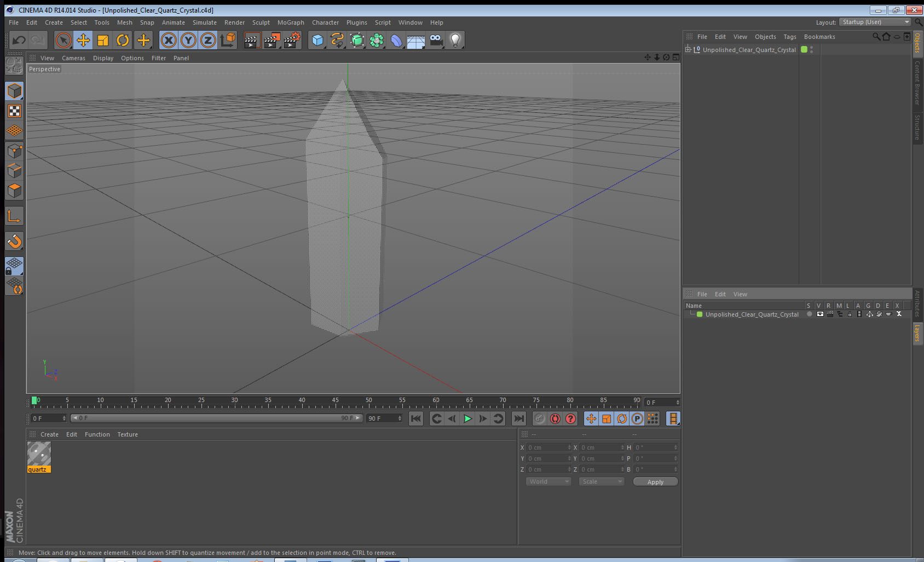Click the green layer swatch in Object Manager
Viewport: 924px width, 562px height.
coord(804,49)
